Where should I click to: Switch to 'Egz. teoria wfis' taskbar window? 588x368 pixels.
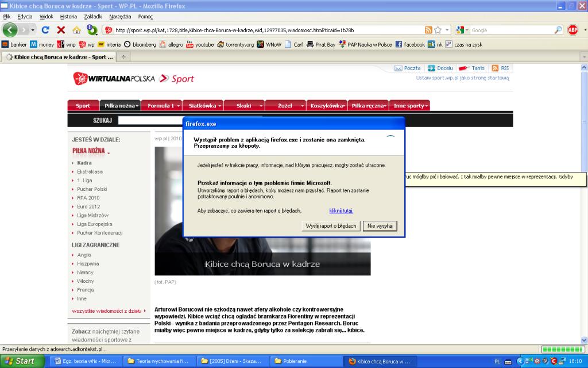(x=86, y=361)
